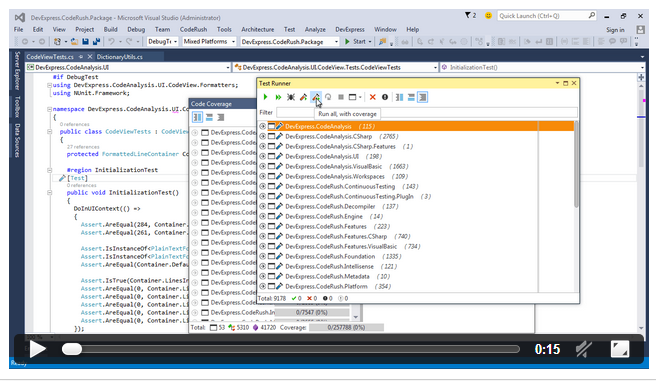Image resolution: width=656 pixels, height=381 pixels.
Task: Click the Stop tests square icon
Action: click(341, 97)
